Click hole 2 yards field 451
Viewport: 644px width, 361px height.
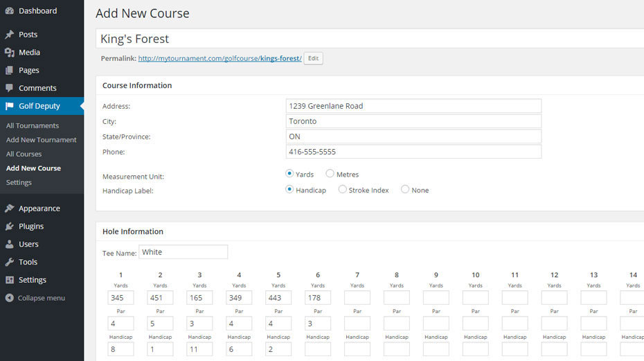coord(160,298)
